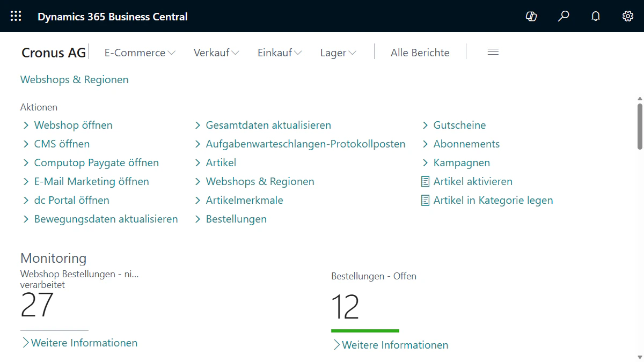Viewport: 644px width, 362px height.
Task: Run Bewegungsdaten aktualisieren action
Action: point(106,219)
